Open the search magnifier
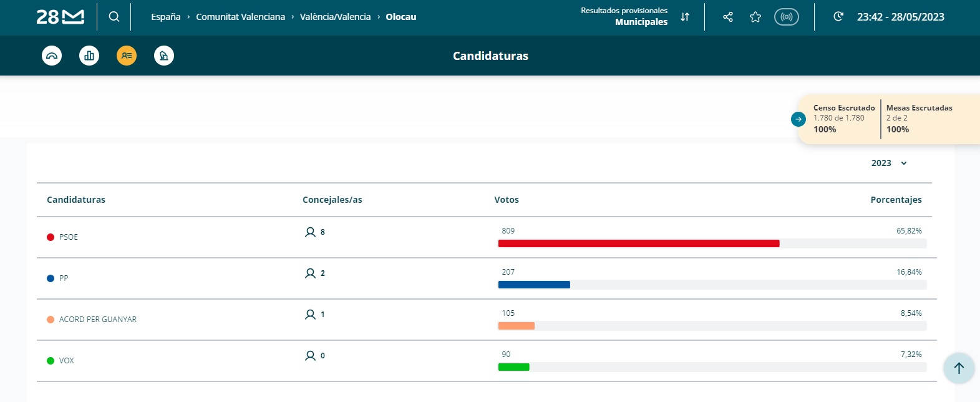The height and width of the screenshot is (402, 980). 114,17
